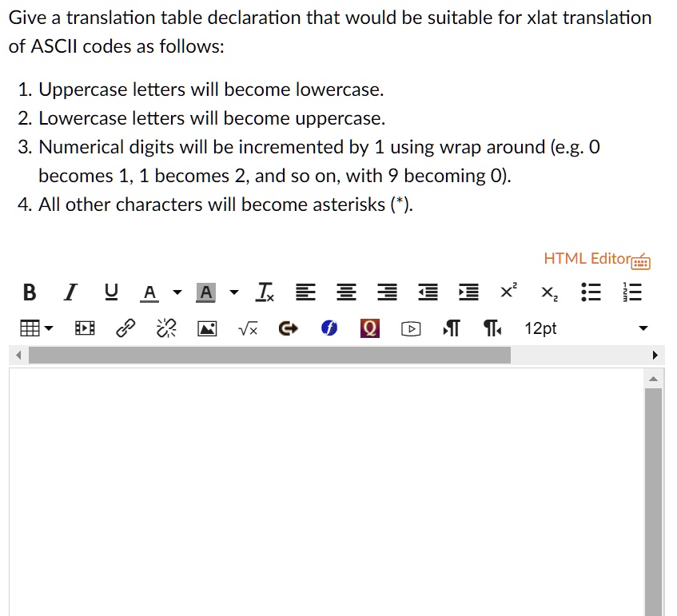Insert an image into the editor
Image resolution: width=677 pixels, height=616 pixels.
click(x=206, y=328)
